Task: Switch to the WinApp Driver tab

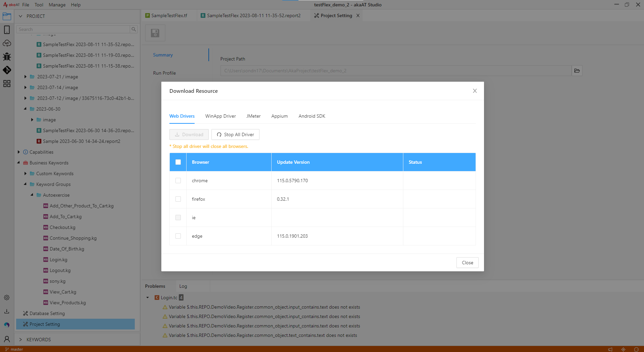Action: [x=220, y=116]
